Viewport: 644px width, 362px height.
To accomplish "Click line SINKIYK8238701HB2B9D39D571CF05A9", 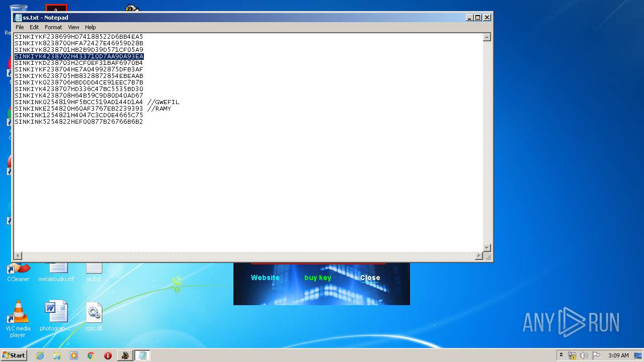I will [x=79, y=50].
